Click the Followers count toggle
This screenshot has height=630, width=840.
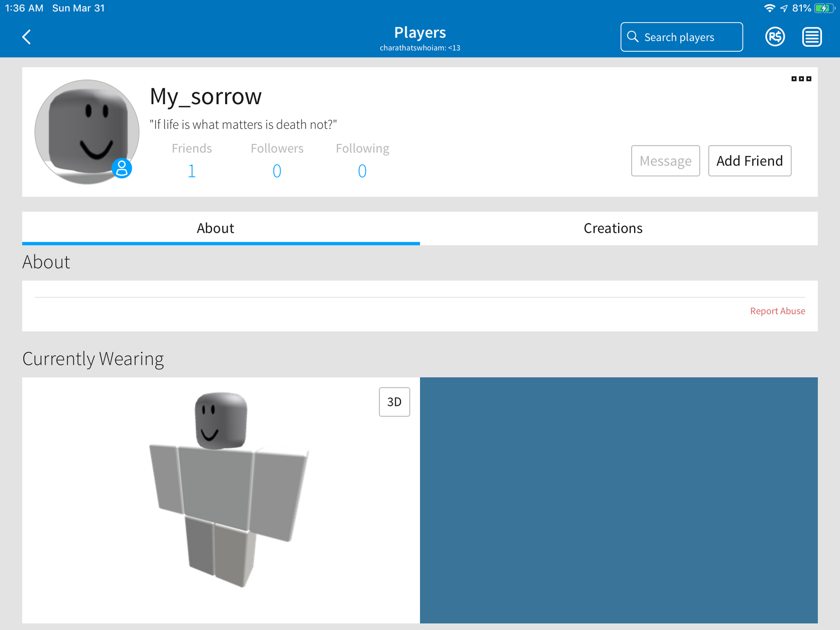pos(276,171)
